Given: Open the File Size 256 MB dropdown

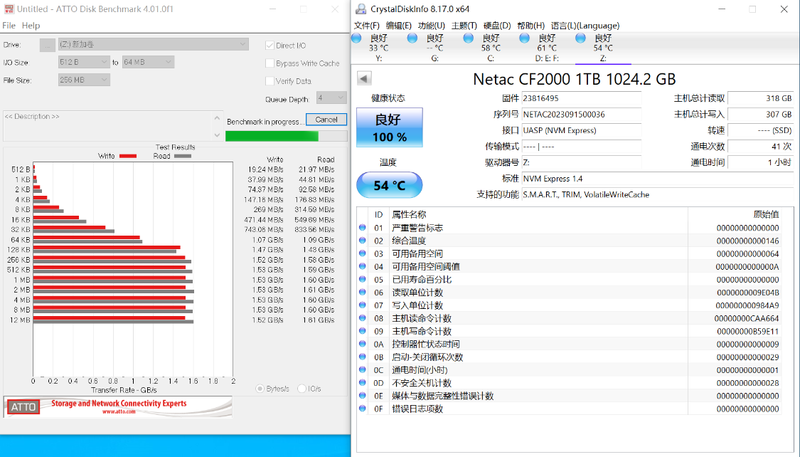Looking at the screenshot, I should coord(84,80).
